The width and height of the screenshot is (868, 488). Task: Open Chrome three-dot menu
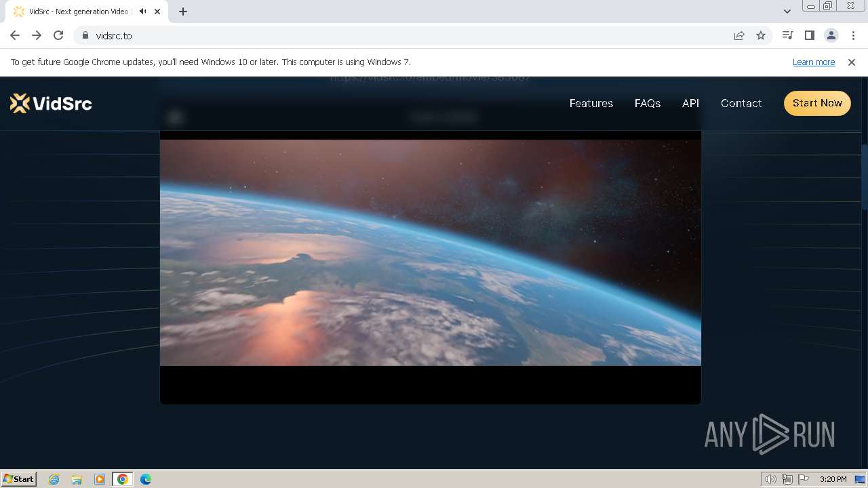(x=853, y=35)
